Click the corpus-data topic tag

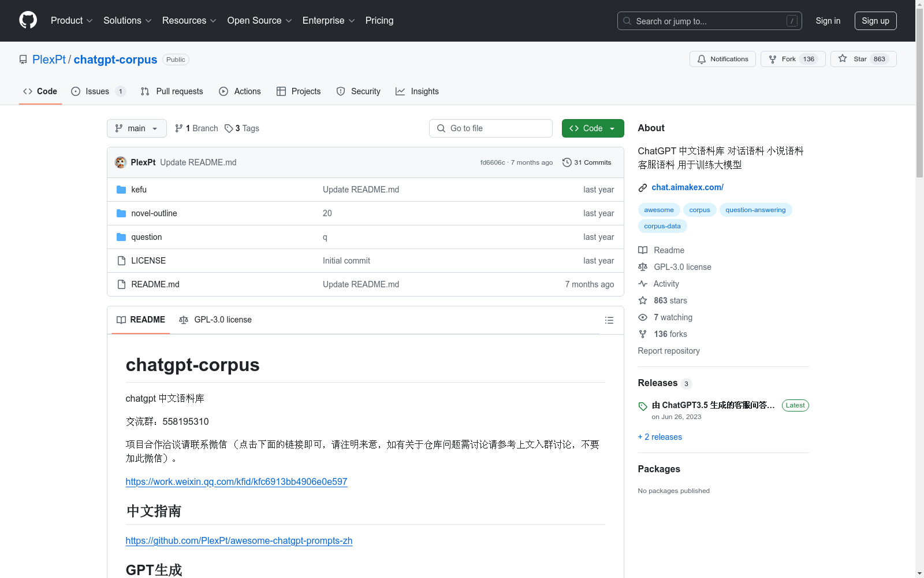pyautogui.click(x=662, y=226)
